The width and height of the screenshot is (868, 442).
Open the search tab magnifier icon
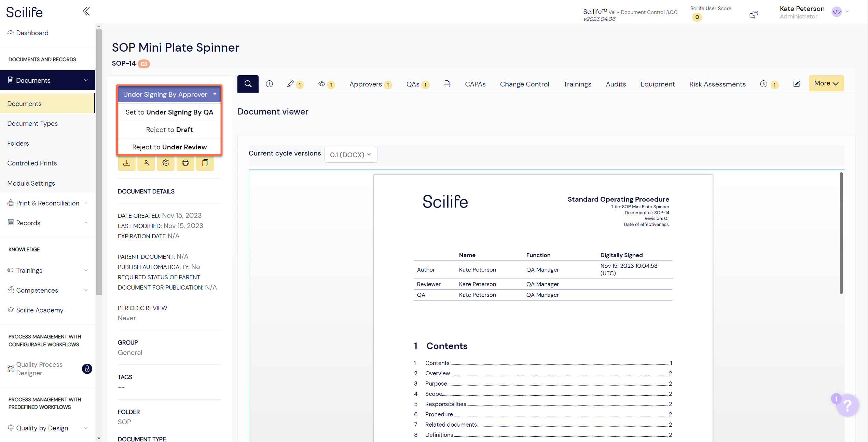(248, 84)
